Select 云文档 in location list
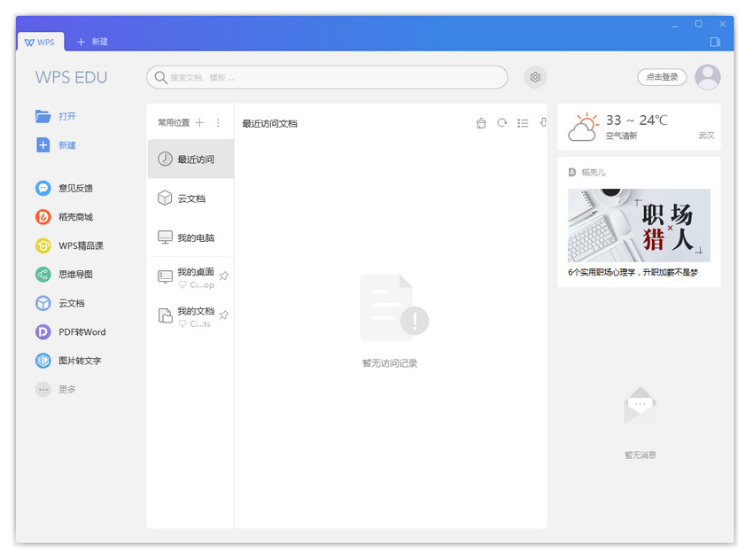753x560 pixels. click(x=190, y=198)
